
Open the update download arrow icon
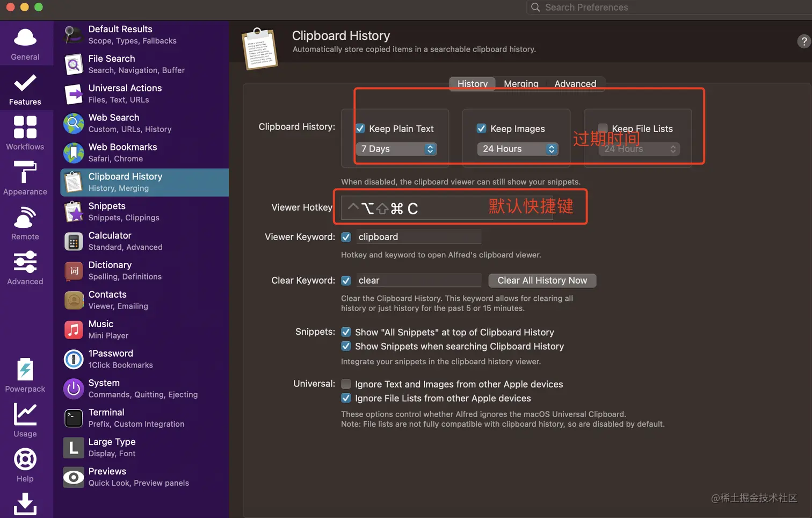(25, 504)
